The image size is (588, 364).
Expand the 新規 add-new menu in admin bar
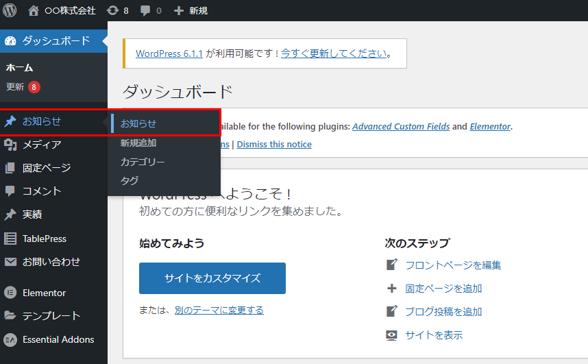point(191,10)
